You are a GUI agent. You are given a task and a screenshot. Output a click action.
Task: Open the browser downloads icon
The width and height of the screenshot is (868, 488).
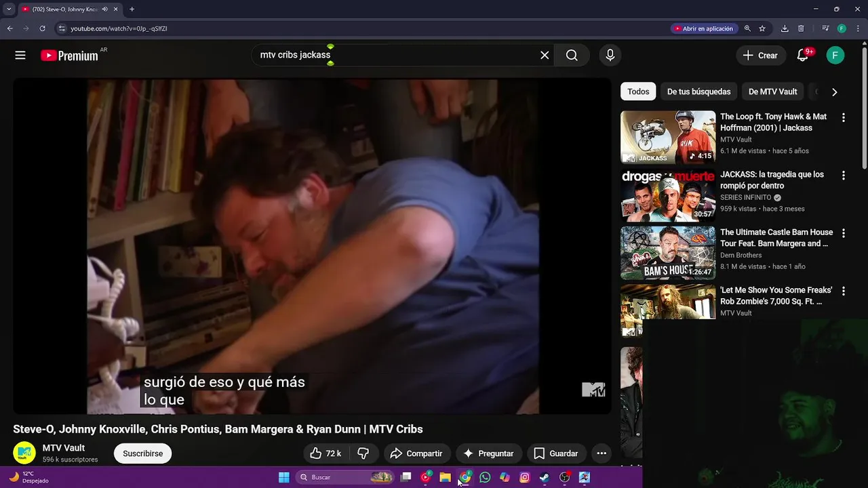(785, 28)
